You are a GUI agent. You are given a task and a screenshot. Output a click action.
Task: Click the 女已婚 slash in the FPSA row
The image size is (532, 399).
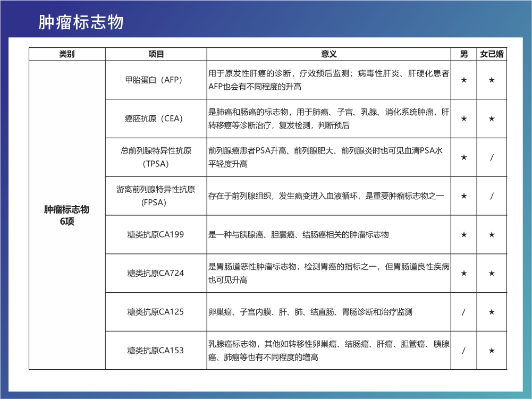click(x=492, y=196)
